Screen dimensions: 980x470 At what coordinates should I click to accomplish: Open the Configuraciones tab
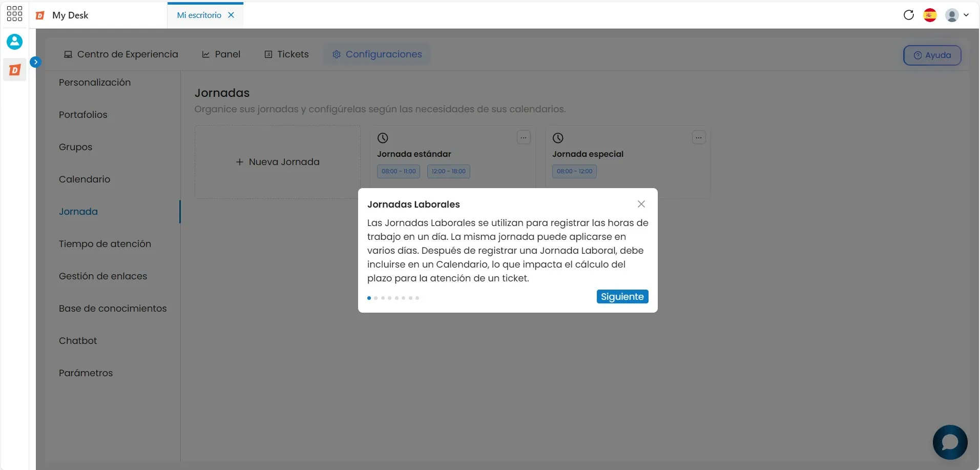point(377,54)
